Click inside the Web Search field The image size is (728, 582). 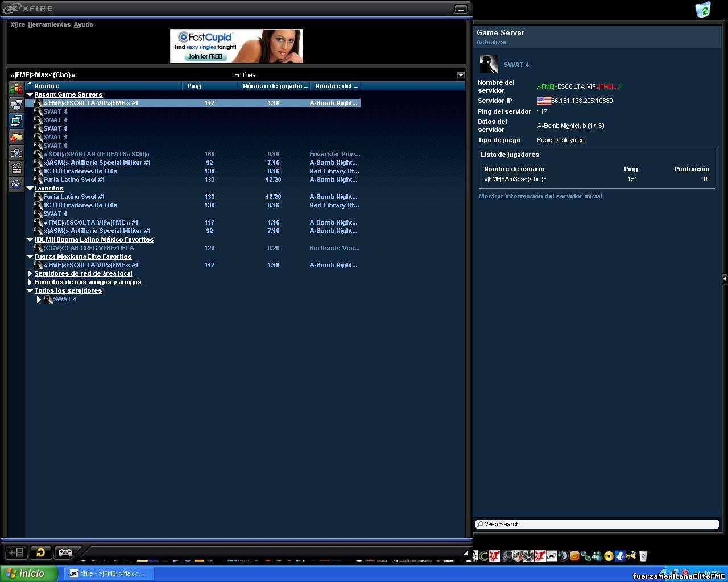tap(597, 524)
